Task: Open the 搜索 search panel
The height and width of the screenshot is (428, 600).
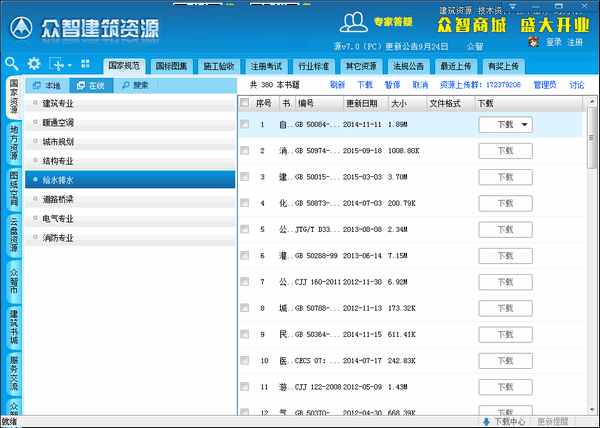Action: [134, 86]
